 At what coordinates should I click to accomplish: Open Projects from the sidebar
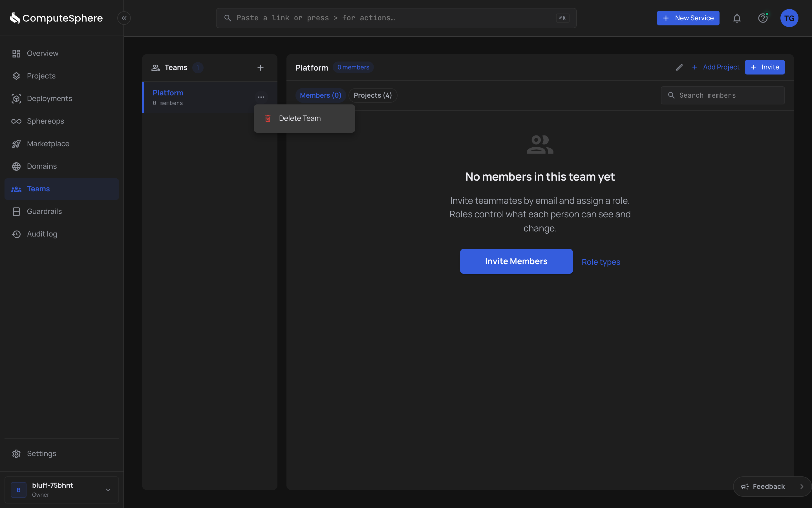[62, 76]
